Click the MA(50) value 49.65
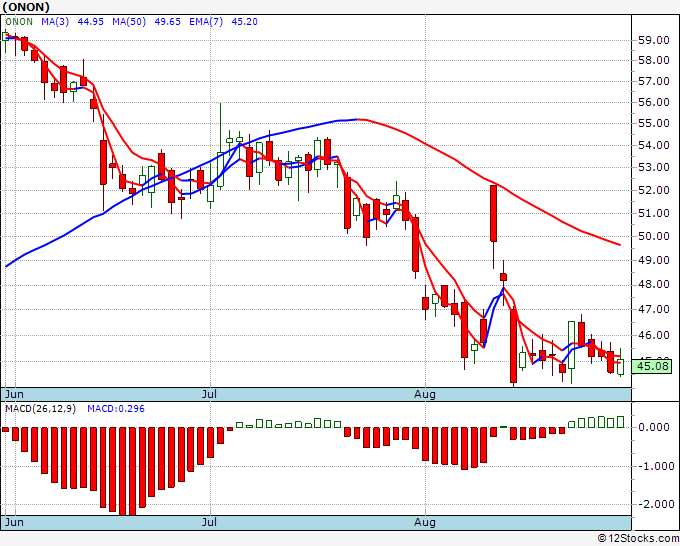Screen dimensions: 680x546 pyautogui.click(x=167, y=21)
